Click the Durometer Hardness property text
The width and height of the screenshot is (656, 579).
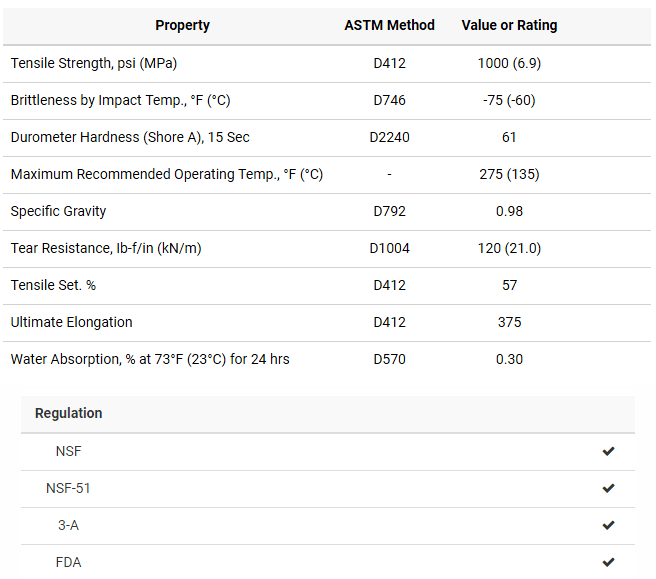click(x=130, y=137)
